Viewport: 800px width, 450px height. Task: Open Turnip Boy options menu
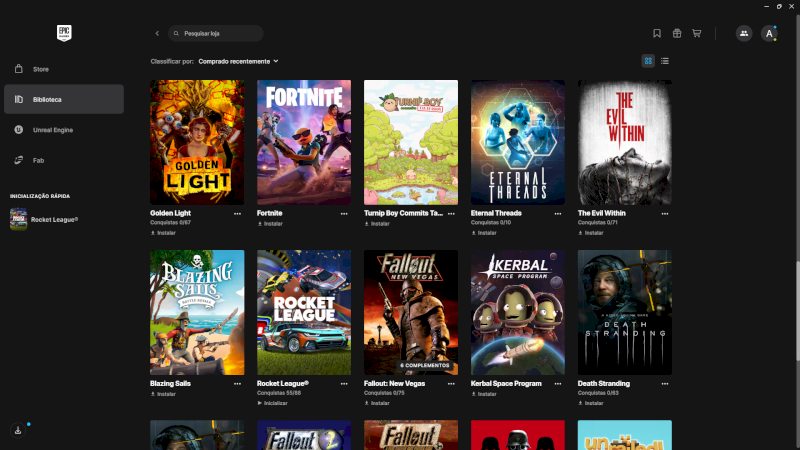coord(451,214)
